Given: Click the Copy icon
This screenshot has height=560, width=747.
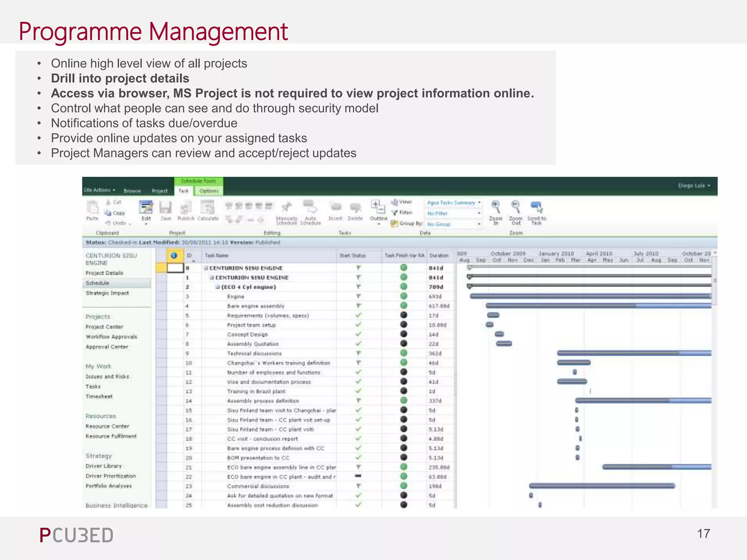Looking at the screenshot, I should tap(108, 213).
